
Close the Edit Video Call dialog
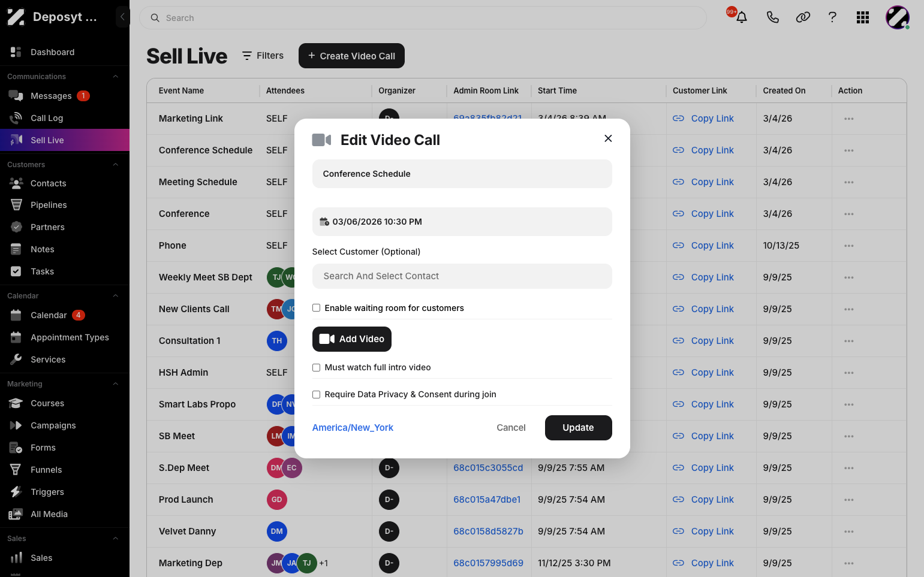[x=608, y=138]
